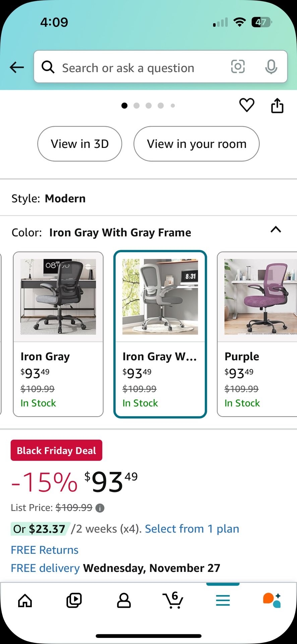Image resolution: width=297 pixels, height=644 pixels.
Task: Tap the Black Friday Deal badge
Action: coord(56,450)
